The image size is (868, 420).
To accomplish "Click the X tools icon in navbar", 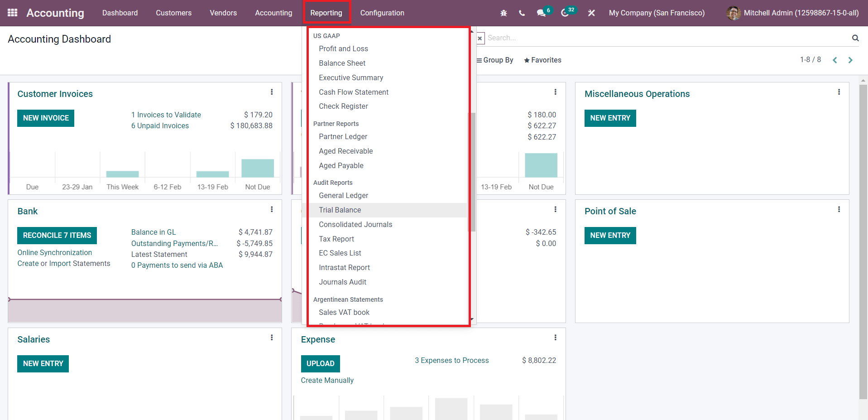I will coord(591,13).
